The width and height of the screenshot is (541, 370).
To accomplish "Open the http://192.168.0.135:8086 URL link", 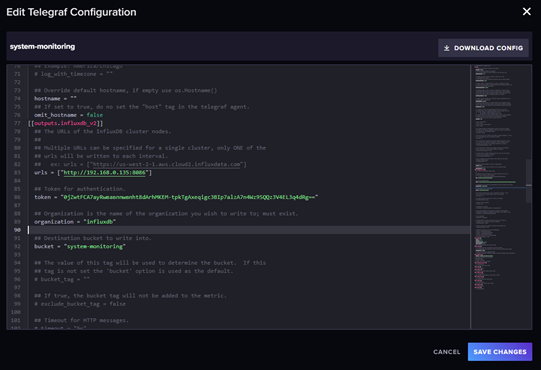I will pyautogui.click(x=104, y=173).
